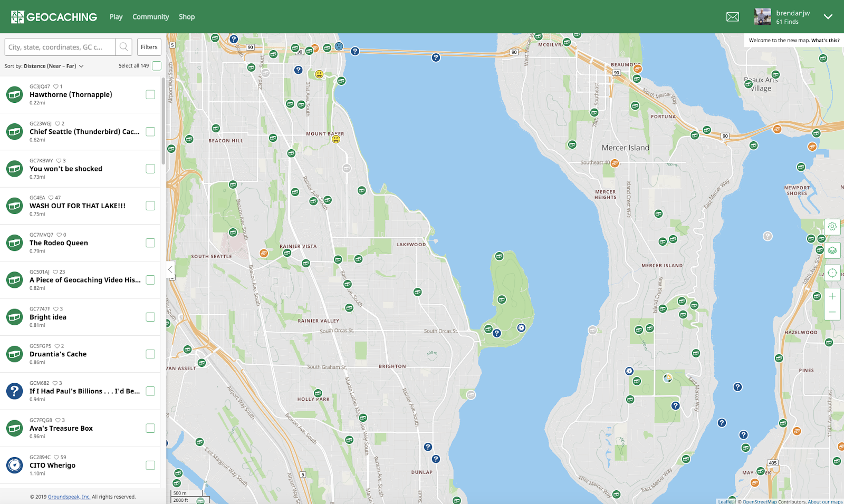Click the mystery icon beside If I Had Paul's Billions
The height and width of the screenshot is (504, 844).
14,391
